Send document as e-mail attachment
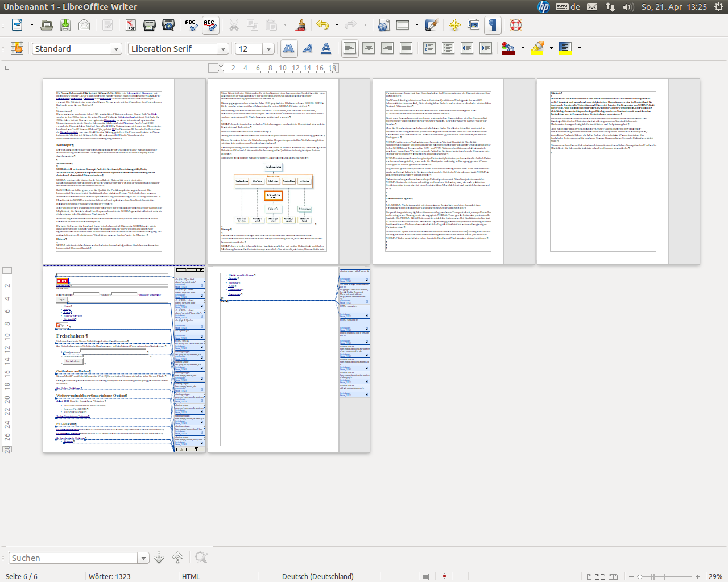The width and height of the screenshot is (728, 582). coord(84,25)
